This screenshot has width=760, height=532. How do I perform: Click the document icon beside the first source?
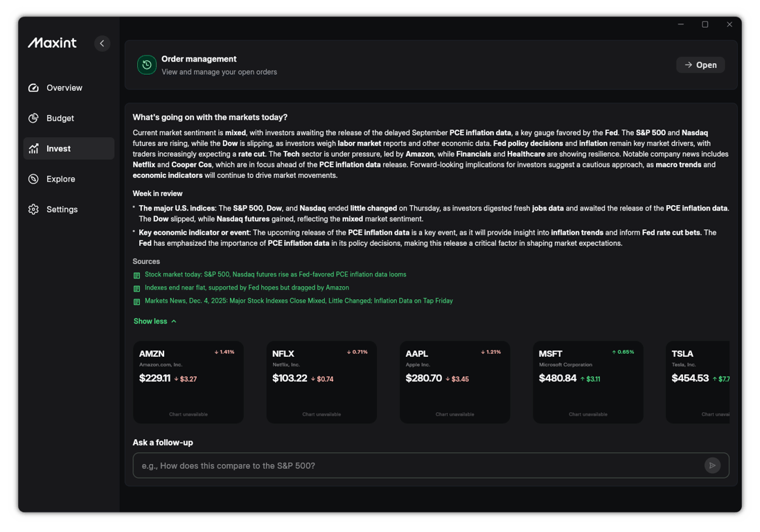pyautogui.click(x=136, y=275)
